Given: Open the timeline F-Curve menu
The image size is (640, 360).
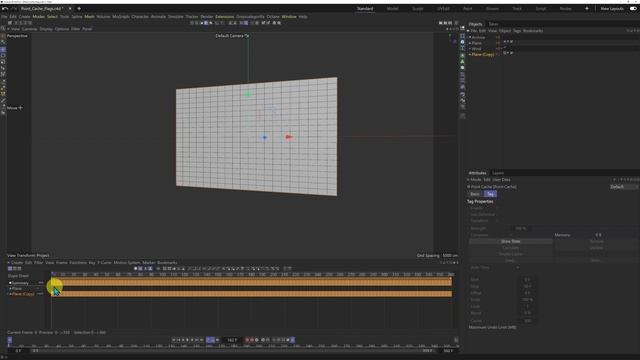Looking at the screenshot, I should coord(104,262).
